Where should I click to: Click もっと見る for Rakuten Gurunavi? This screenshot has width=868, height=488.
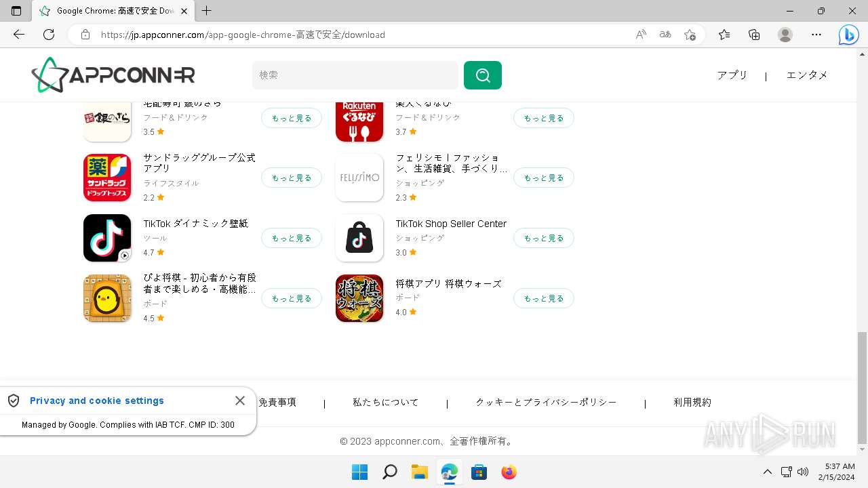(x=544, y=118)
